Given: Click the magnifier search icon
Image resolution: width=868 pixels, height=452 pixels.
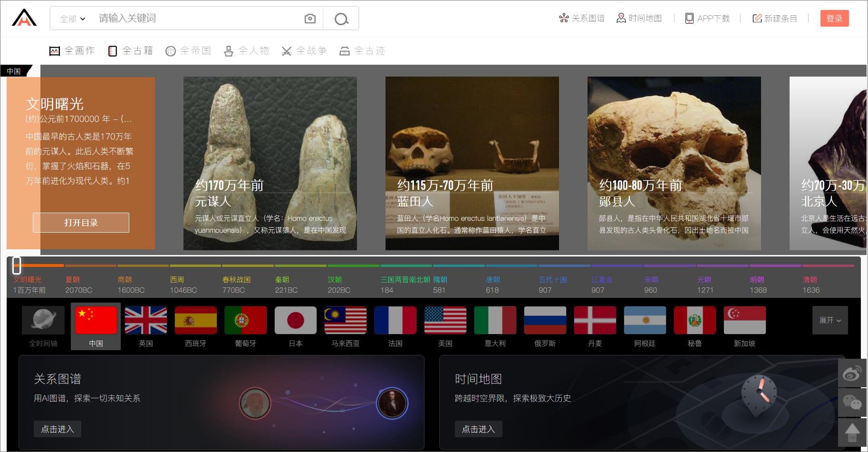Looking at the screenshot, I should tap(340, 18).
